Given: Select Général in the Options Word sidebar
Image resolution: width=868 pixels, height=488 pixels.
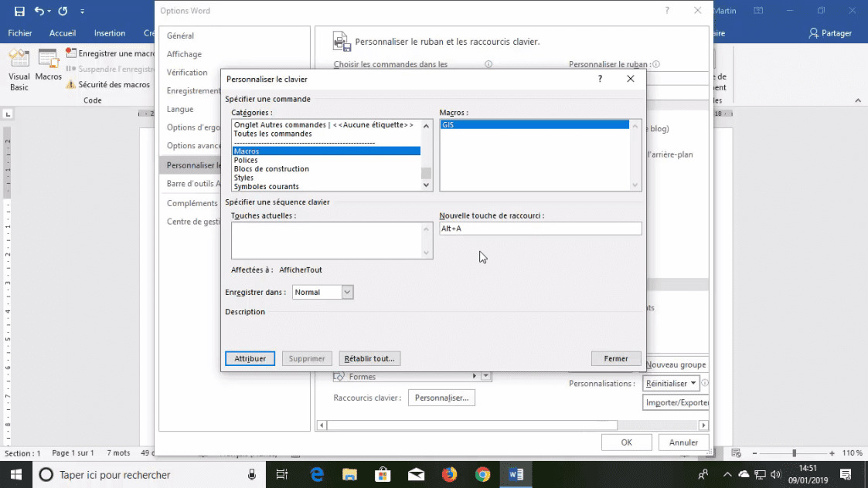Looking at the screenshot, I should [x=180, y=36].
